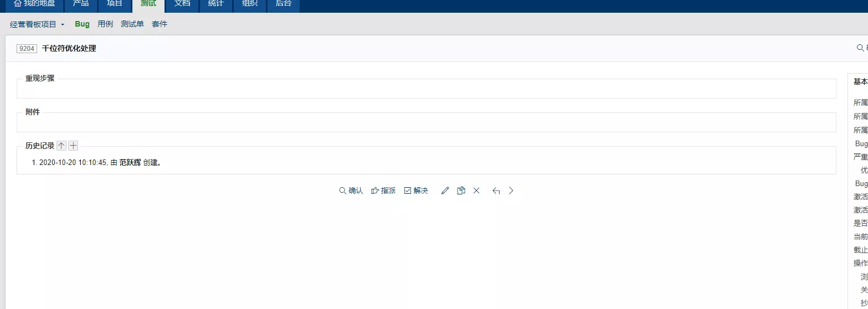868x309 pixels.
Task: Go to next bug with chevron icon
Action: click(x=511, y=190)
